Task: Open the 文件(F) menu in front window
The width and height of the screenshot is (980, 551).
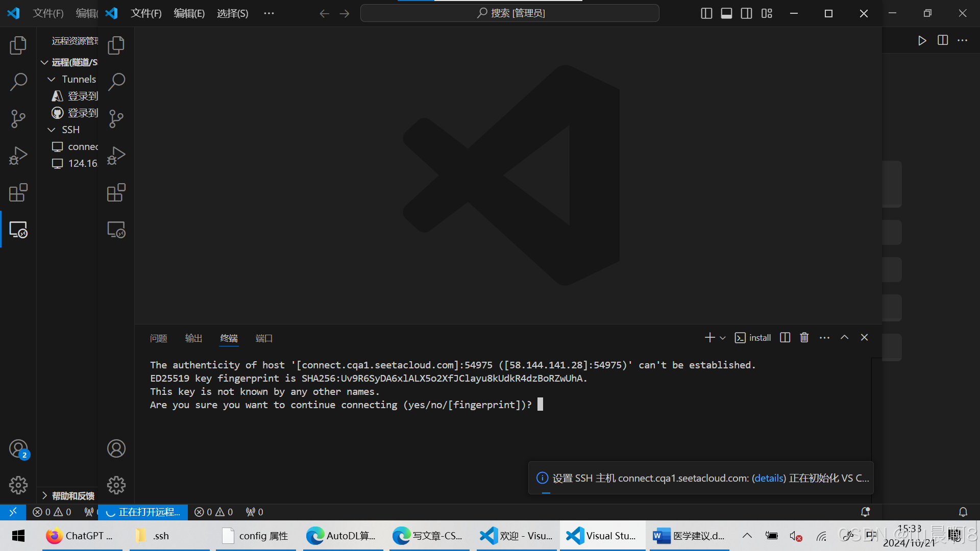Action: point(146,13)
